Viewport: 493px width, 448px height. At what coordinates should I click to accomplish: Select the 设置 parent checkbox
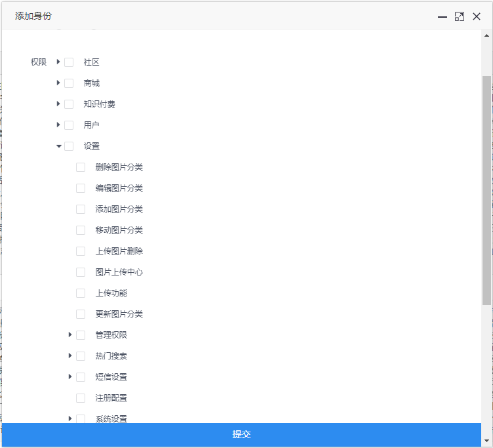click(69, 146)
